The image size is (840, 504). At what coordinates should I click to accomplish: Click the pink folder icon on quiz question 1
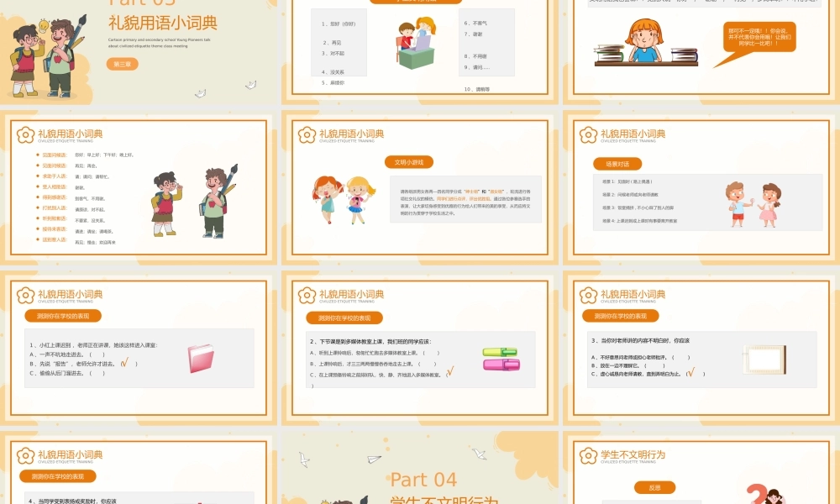tap(201, 359)
